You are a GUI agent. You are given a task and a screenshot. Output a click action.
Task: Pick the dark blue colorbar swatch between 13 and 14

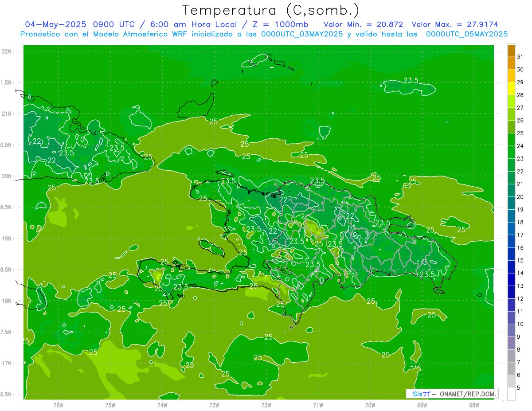pyautogui.click(x=511, y=279)
